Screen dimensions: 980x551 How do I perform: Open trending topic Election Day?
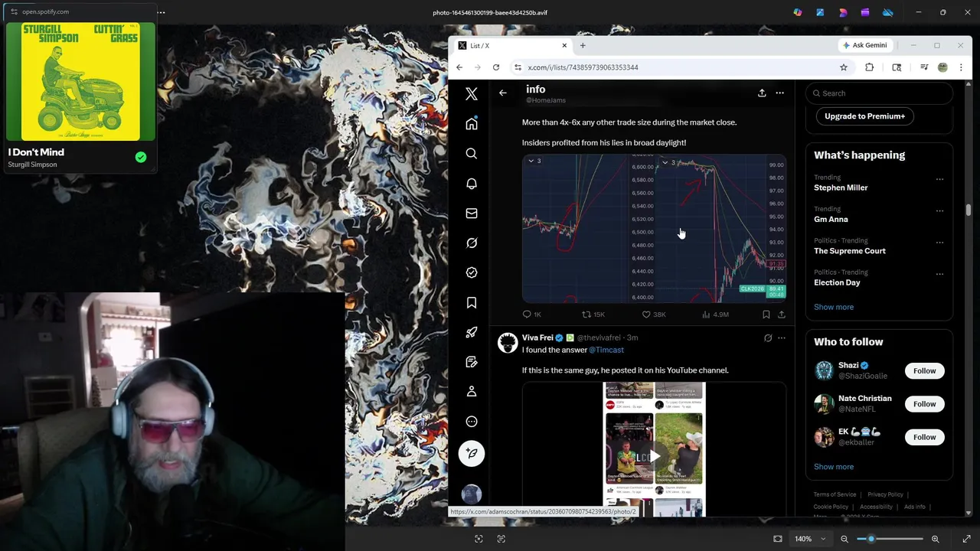837,282
